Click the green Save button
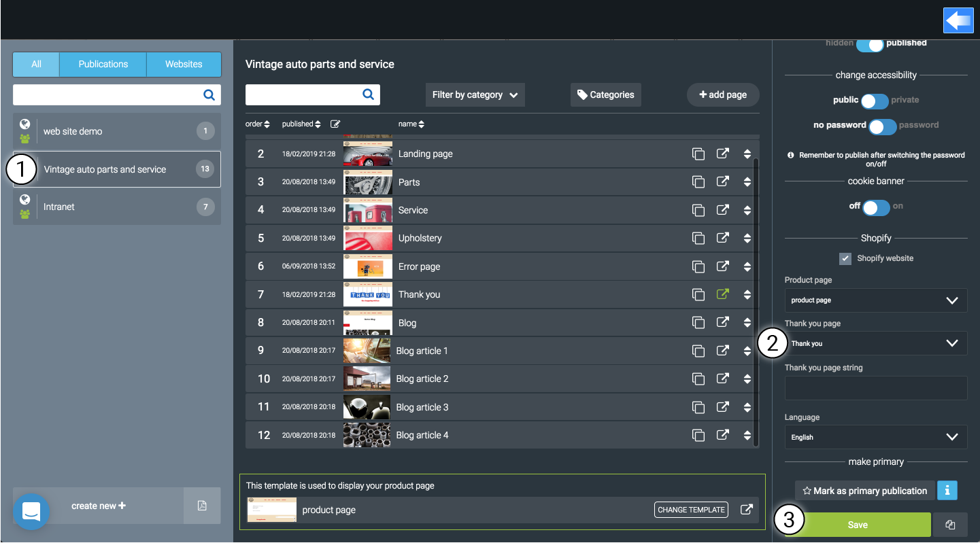 click(858, 525)
